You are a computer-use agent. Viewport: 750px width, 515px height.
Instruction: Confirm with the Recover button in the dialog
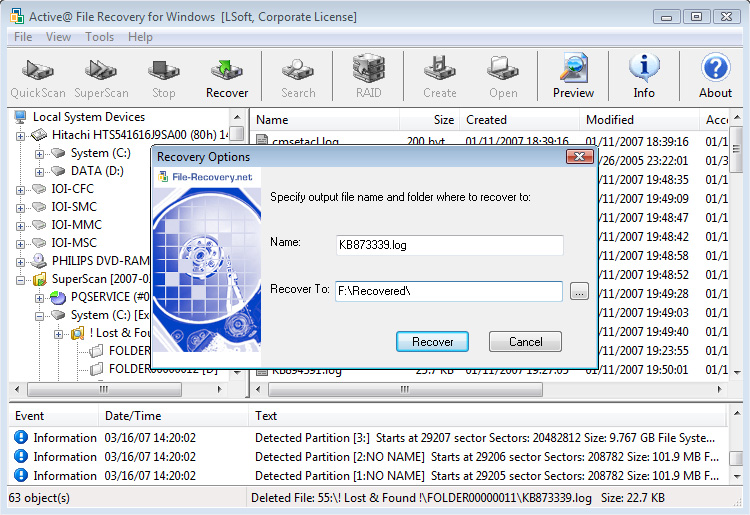(432, 342)
